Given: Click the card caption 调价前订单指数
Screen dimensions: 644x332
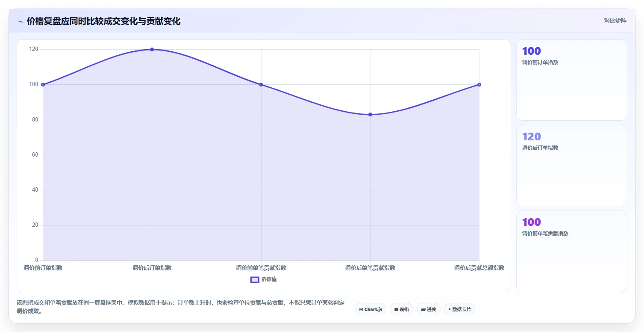Looking at the screenshot, I should (540, 62).
